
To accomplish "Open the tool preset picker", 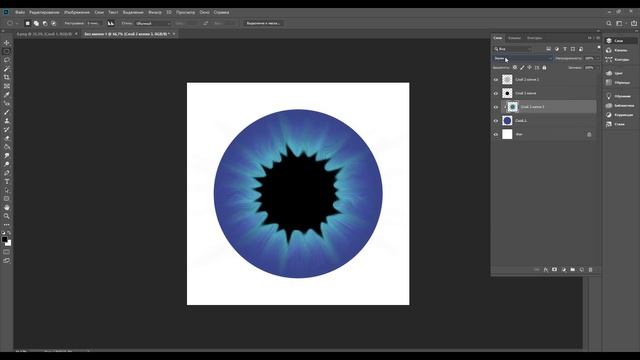I will (x=11, y=23).
